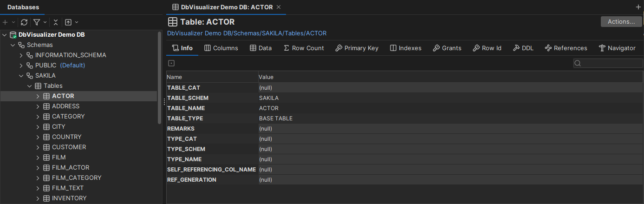Open the DDL tab
The width and height of the screenshot is (644, 204).
[523, 48]
